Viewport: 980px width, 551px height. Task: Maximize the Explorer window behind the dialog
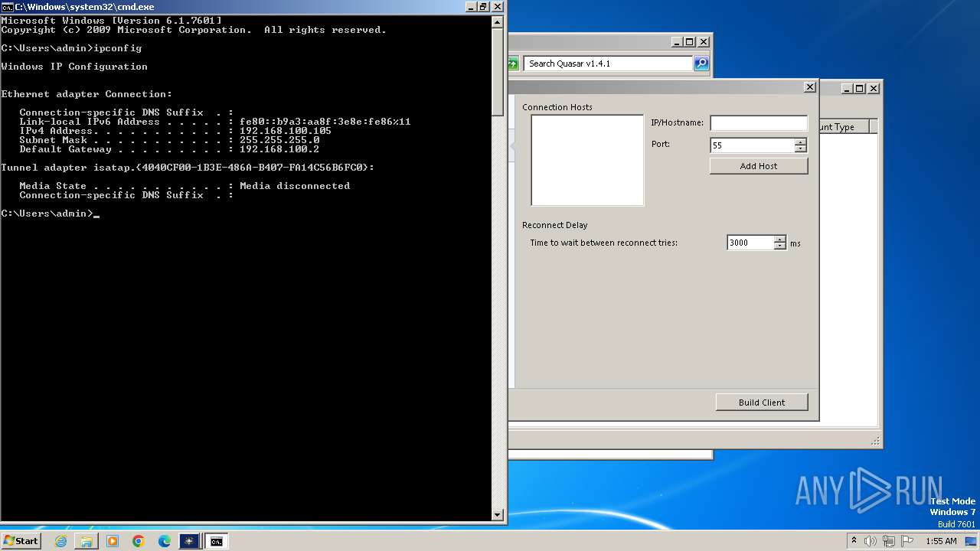coord(689,42)
